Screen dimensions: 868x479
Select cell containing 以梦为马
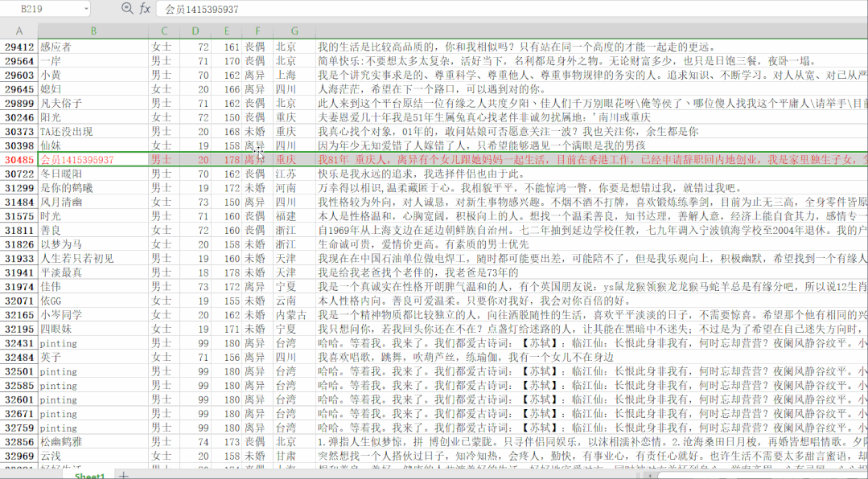(93, 244)
